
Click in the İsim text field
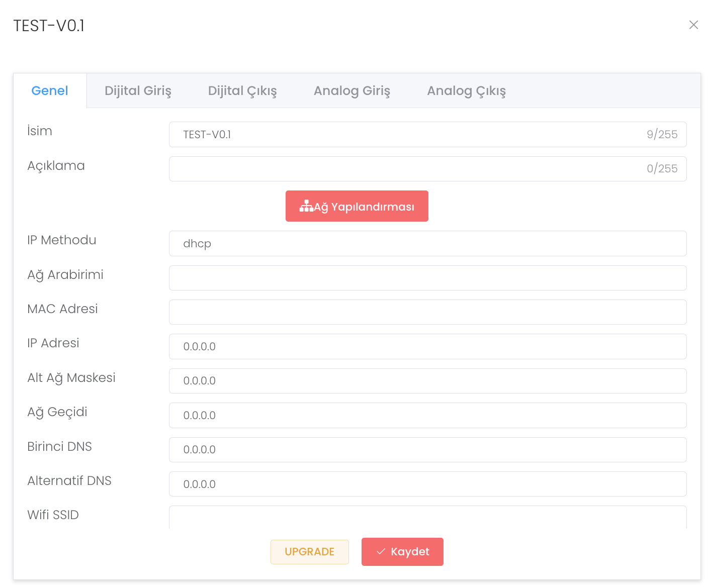407,135
